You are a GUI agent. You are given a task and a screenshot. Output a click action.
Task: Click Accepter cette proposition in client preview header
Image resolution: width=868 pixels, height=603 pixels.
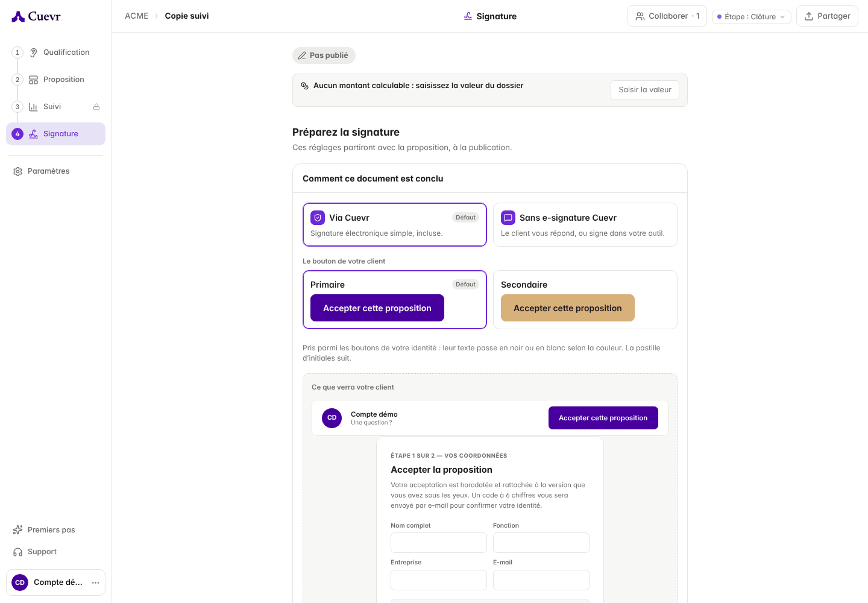603,418
